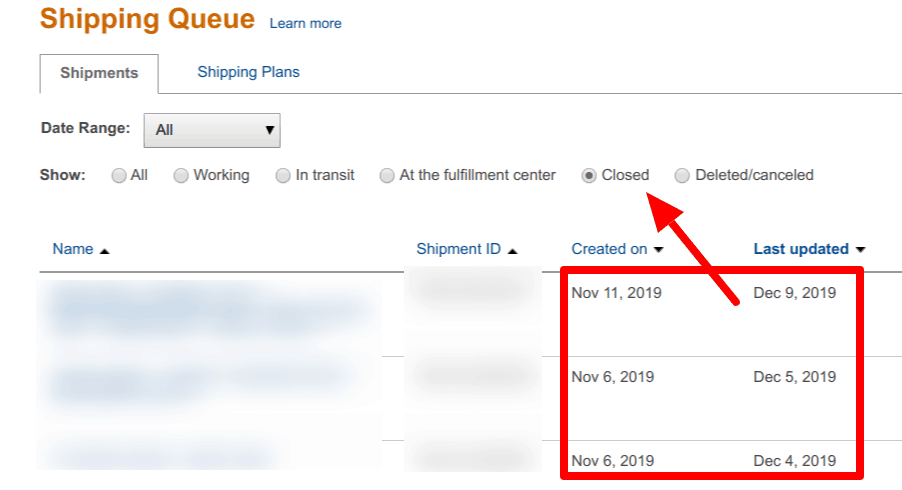Select the Closed radio button
The width and height of the screenshot is (902, 490).
[x=589, y=176]
